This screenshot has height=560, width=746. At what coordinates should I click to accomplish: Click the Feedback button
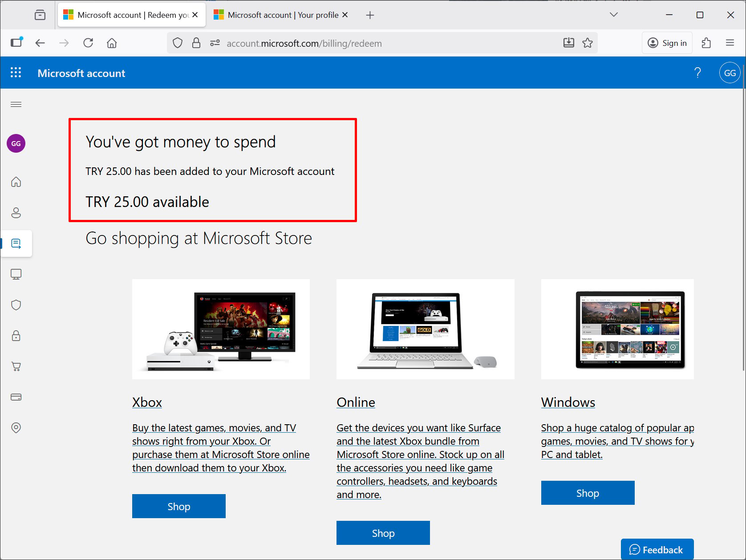pos(657,549)
